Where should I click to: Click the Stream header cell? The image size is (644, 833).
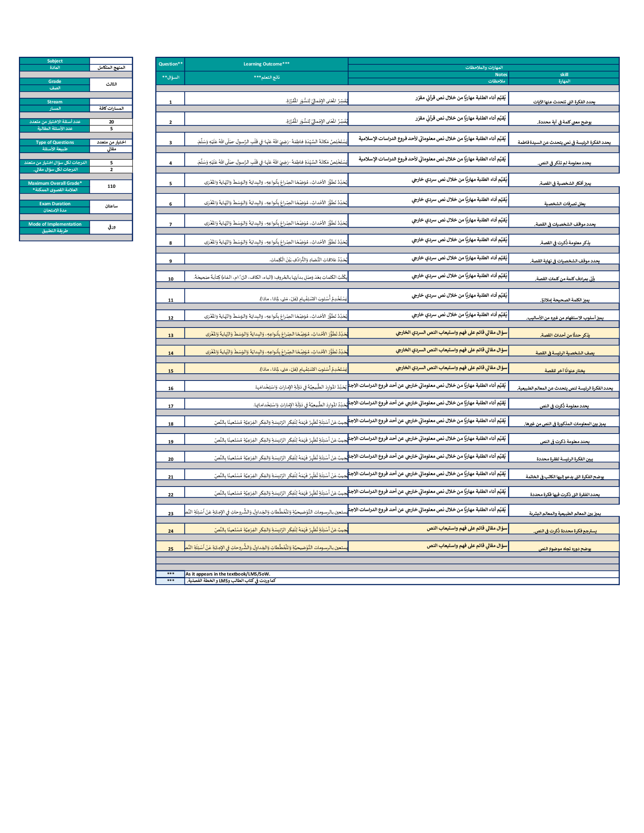(55, 102)
